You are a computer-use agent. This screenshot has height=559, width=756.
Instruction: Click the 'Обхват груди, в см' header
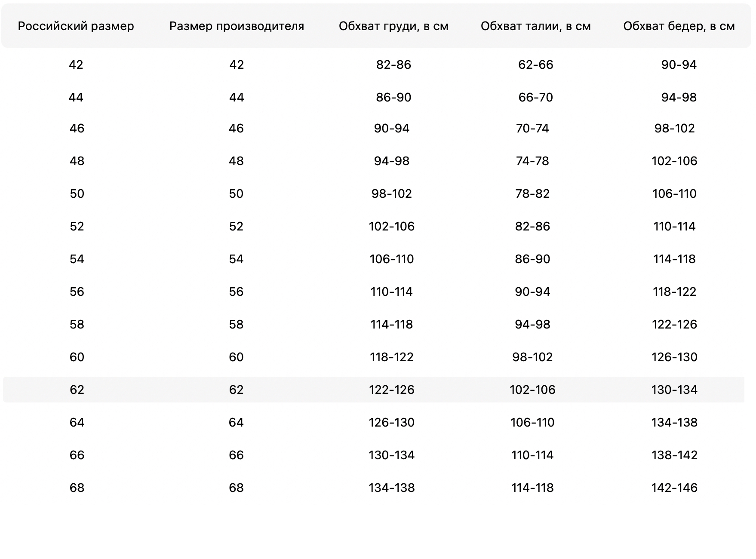(x=393, y=26)
